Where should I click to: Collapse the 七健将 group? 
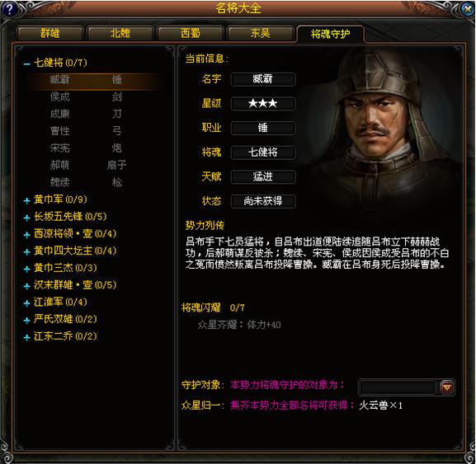[26, 63]
